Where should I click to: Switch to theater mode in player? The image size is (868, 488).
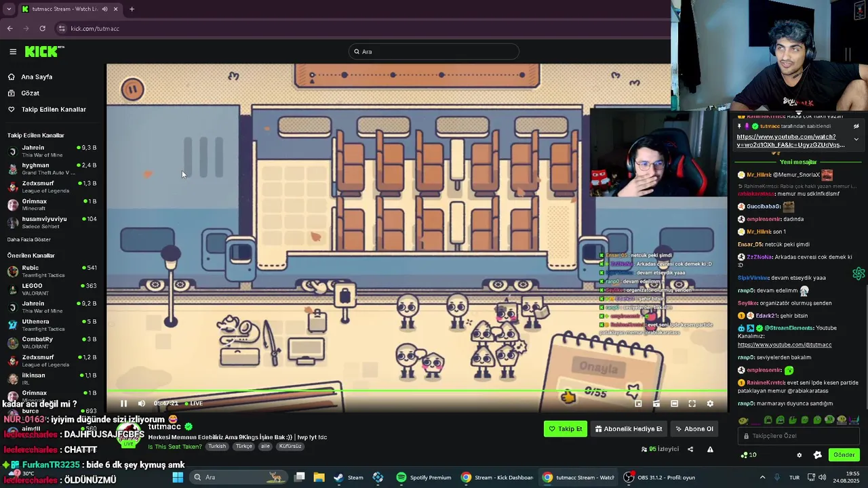click(x=674, y=403)
